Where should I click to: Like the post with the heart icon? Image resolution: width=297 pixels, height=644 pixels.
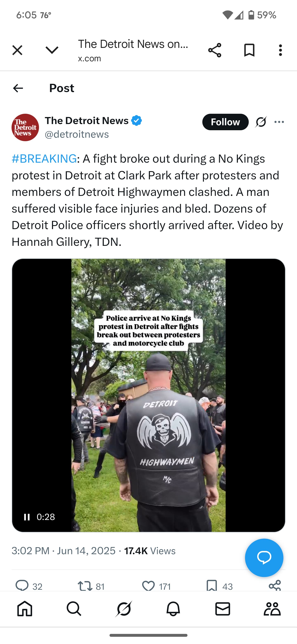(148, 586)
